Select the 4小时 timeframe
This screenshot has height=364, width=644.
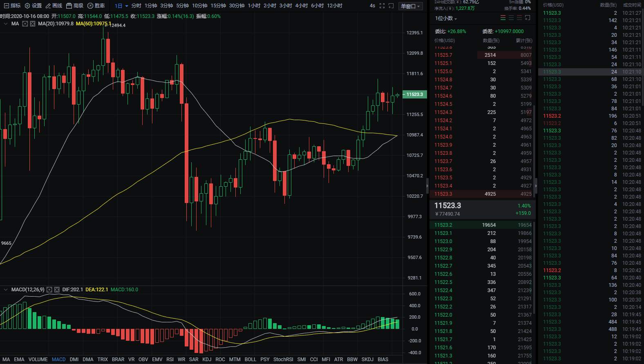[302, 6]
